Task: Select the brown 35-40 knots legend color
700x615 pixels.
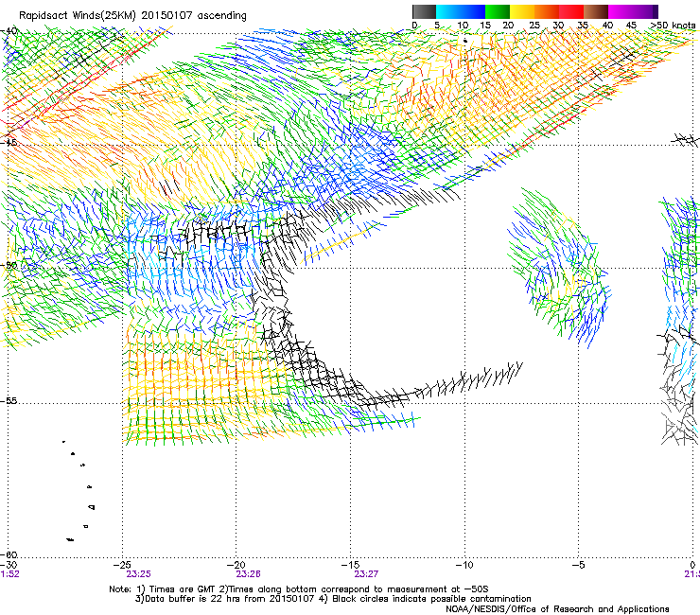Action: (x=596, y=11)
